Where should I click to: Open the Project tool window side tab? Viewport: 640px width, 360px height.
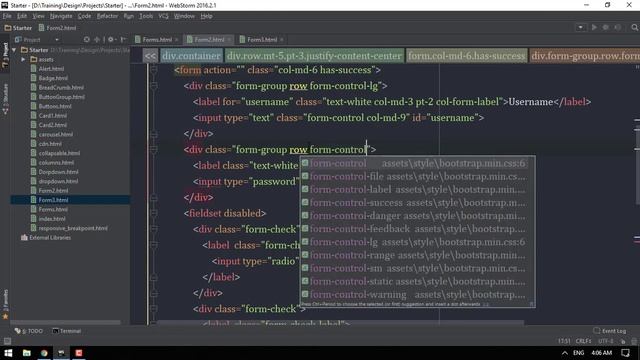pyautogui.click(x=5, y=55)
